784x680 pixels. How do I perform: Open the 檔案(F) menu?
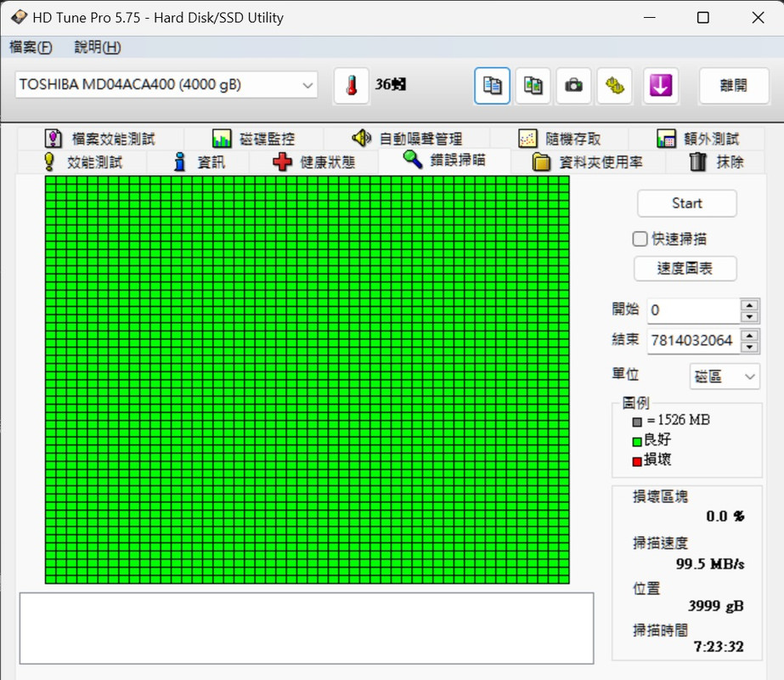pyautogui.click(x=31, y=47)
